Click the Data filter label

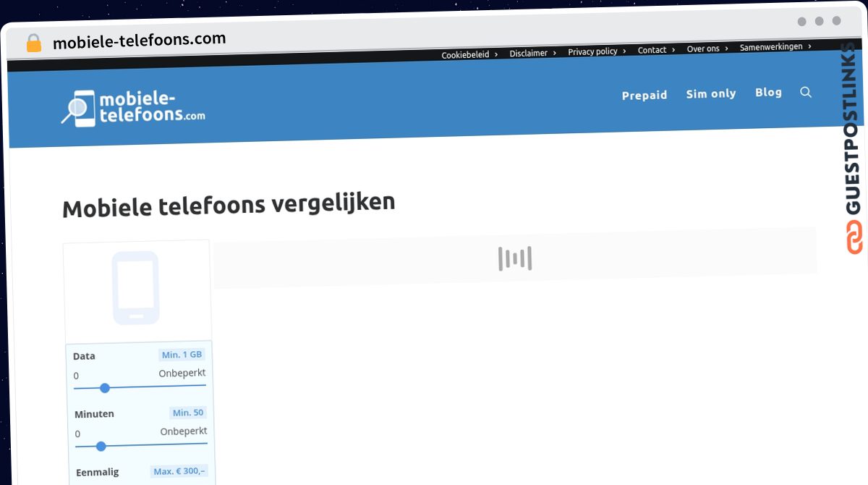coord(84,356)
